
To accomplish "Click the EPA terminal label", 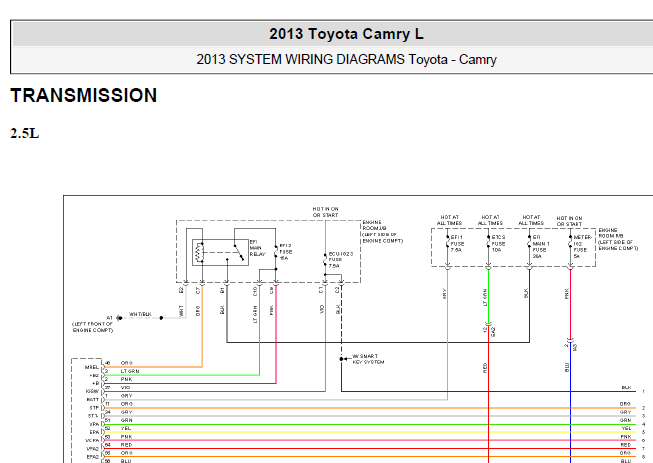I will click(x=94, y=432).
